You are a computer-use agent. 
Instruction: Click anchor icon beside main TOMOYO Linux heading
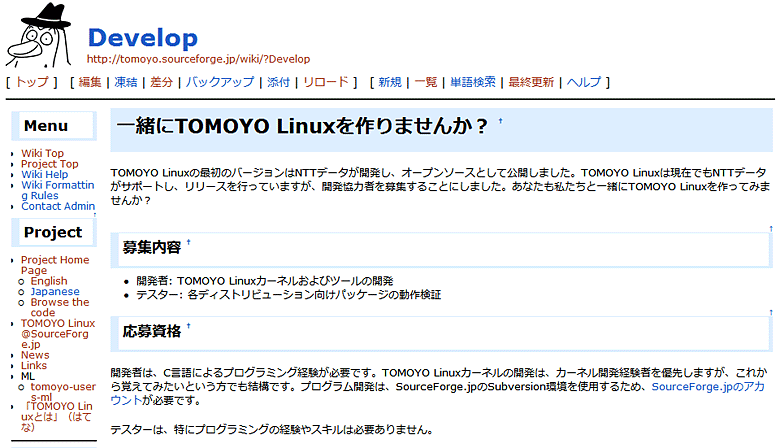(500, 121)
